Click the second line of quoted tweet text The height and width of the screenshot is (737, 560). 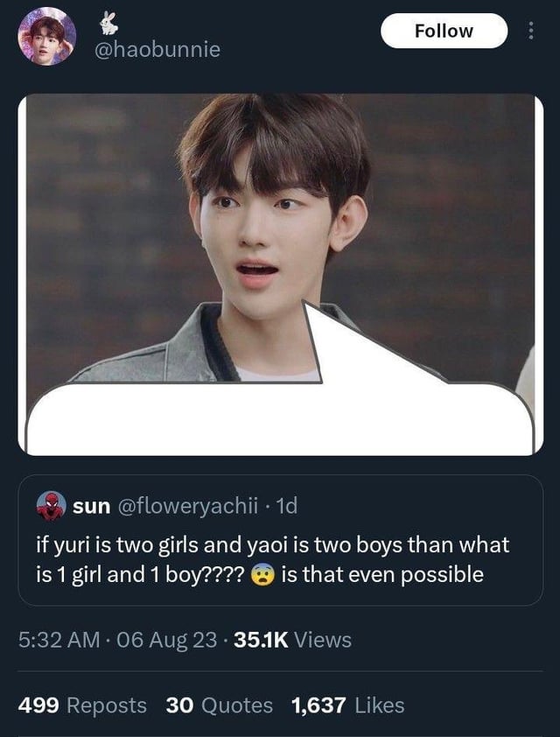pos(260,575)
